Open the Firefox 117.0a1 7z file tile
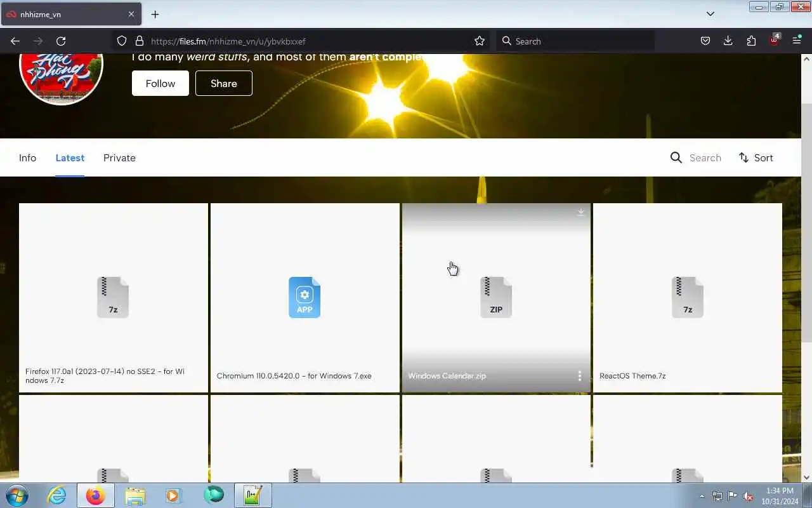The height and width of the screenshot is (508, 812). point(114,297)
